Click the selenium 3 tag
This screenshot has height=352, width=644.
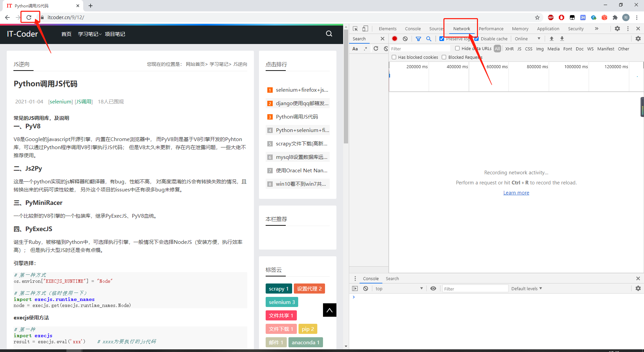[282, 302]
